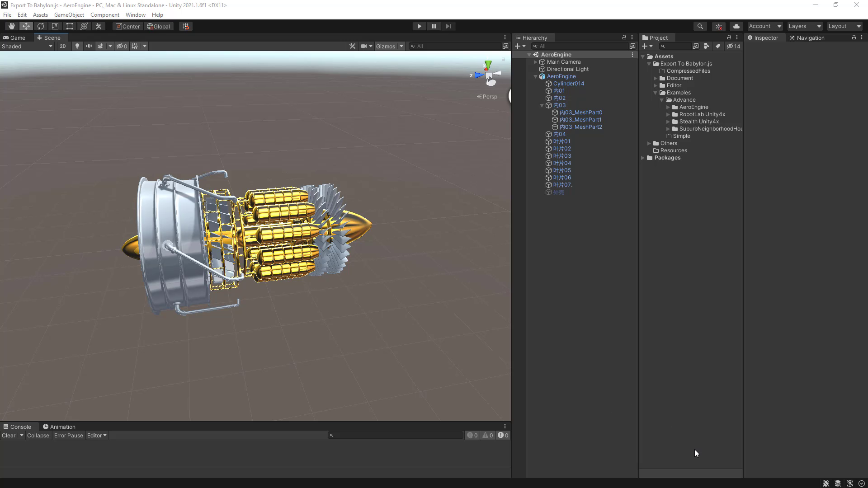This screenshot has width=868, height=488.
Task: Select the Rect Transform tool
Action: pyautogui.click(x=69, y=26)
